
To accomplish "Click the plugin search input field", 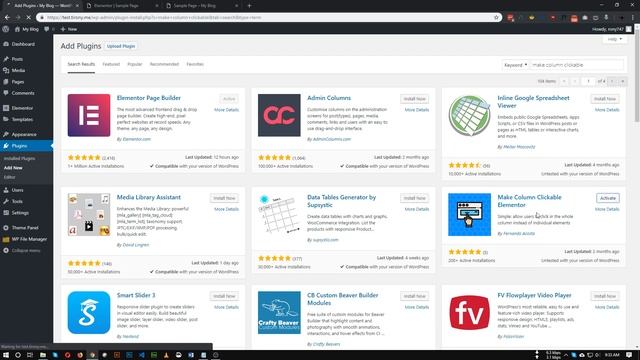I will (x=576, y=65).
